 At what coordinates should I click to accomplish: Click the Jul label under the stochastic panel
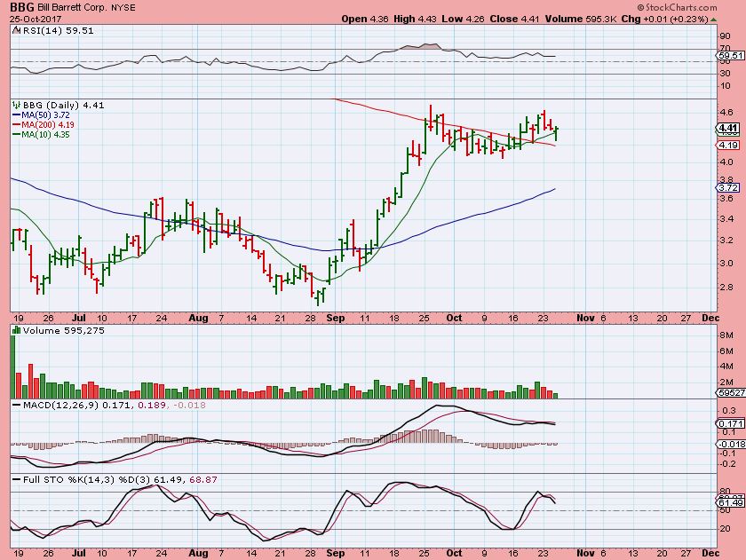pos(78,553)
